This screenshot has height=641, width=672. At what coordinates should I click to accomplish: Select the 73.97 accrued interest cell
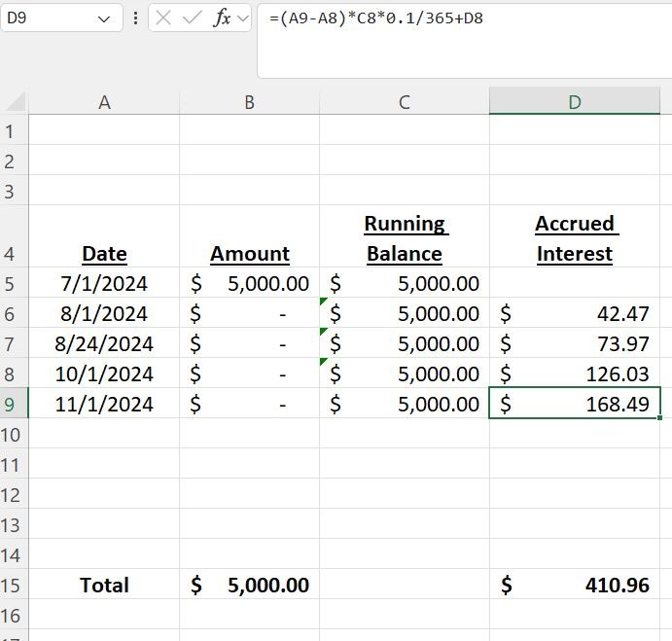point(575,343)
